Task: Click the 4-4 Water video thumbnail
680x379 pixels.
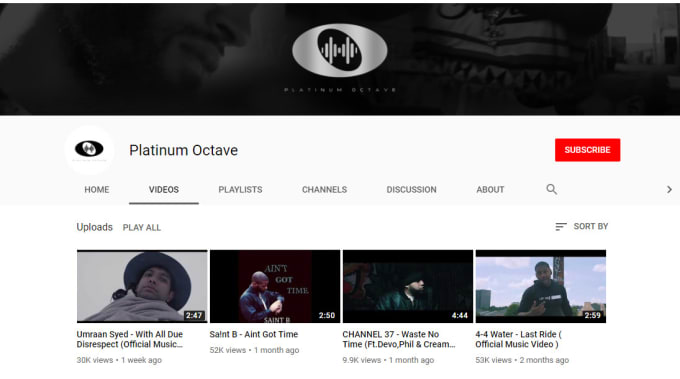Action: tap(541, 286)
